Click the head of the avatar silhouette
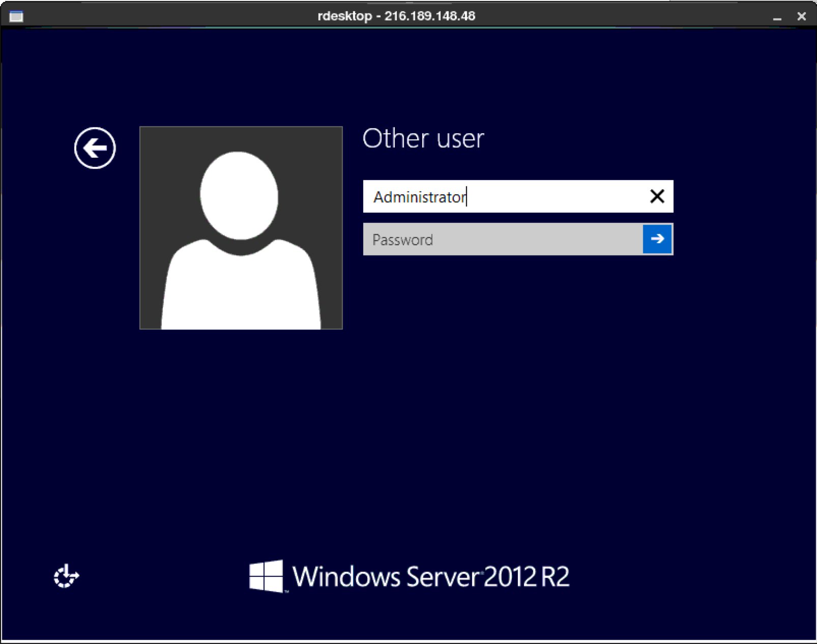 (239, 195)
